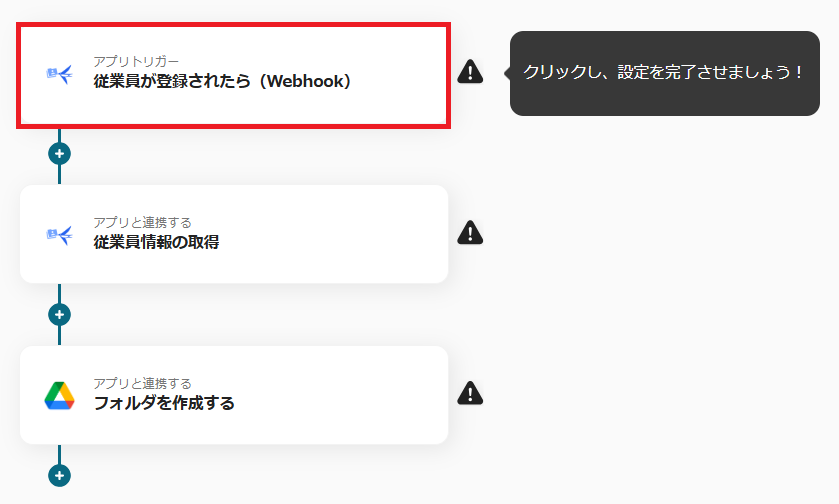Click the red highlight border of trigger card
The height and width of the screenshot is (504, 839).
click(233, 25)
